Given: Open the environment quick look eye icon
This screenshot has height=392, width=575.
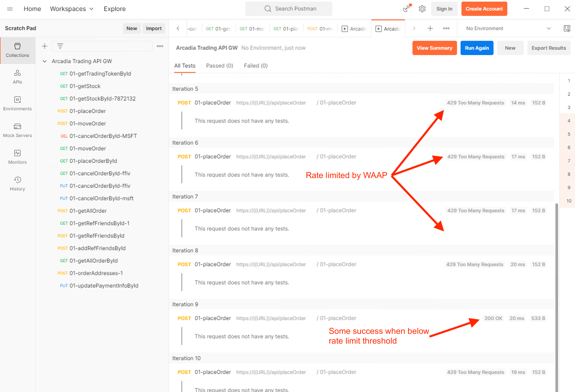Looking at the screenshot, I should point(567,28).
